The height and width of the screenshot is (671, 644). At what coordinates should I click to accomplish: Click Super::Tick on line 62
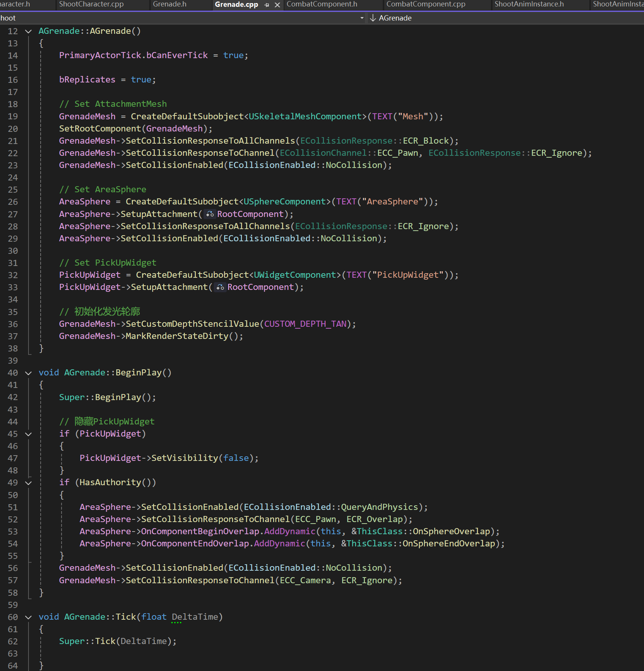point(87,641)
